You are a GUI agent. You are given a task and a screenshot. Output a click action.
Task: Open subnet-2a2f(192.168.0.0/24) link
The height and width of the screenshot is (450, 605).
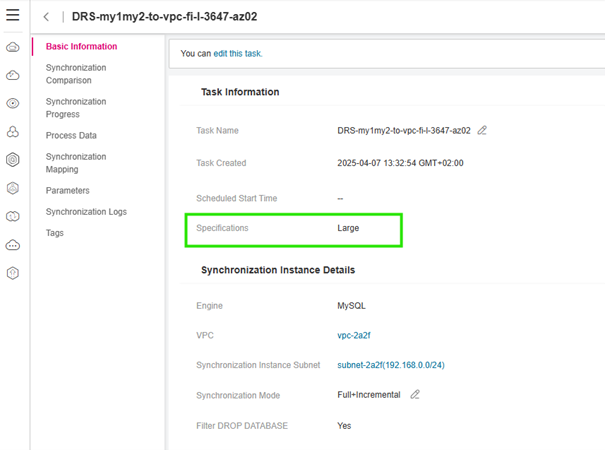click(391, 365)
